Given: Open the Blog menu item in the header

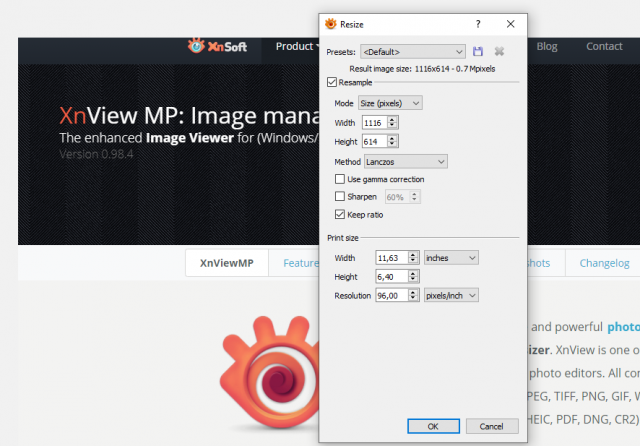Looking at the screenshot, I should [547, 47].
